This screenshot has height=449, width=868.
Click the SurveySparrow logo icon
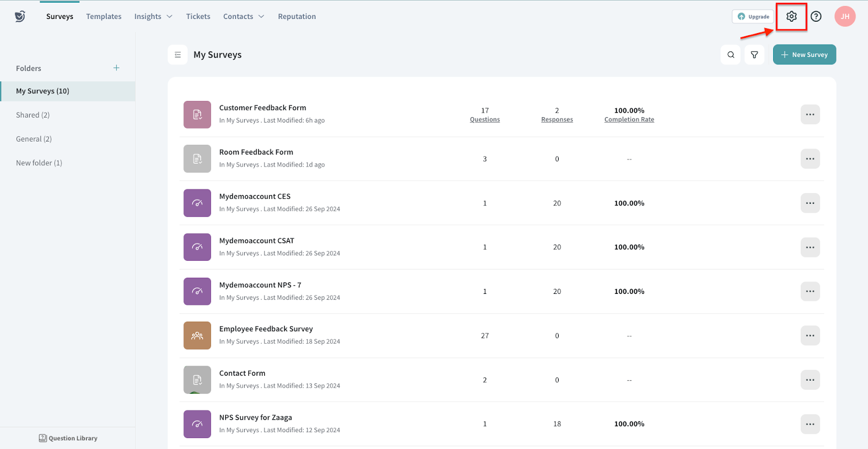coord(20,16)
